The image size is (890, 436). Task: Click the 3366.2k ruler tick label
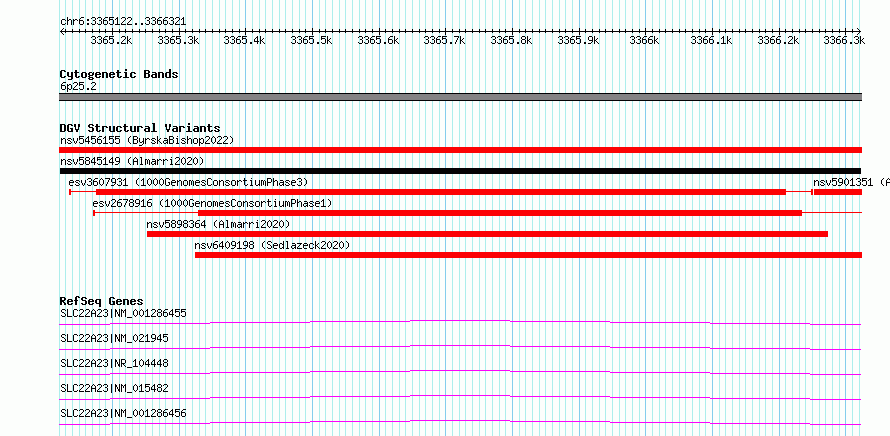point(778,40)
